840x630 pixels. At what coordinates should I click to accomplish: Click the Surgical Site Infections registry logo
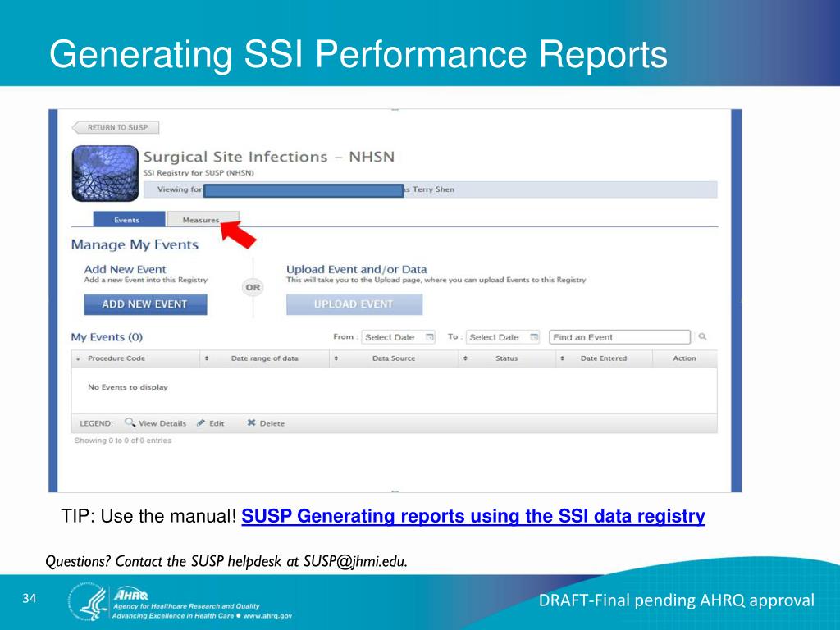[105, 174]
